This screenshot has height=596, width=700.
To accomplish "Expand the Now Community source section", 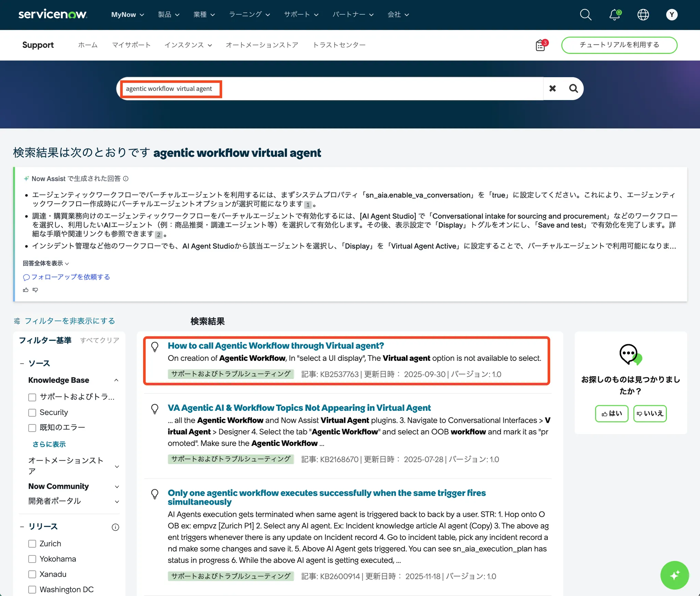I will (x=117, y=486).
